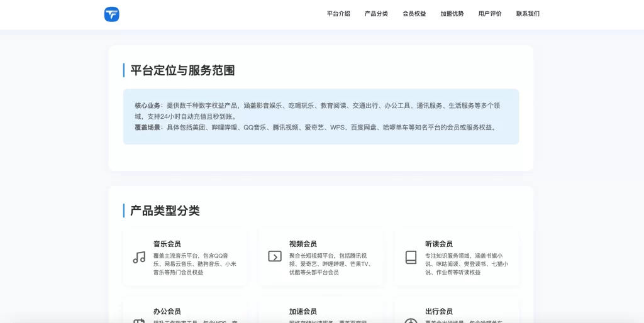Click 联系我们 in the navigation bar

click(528, 14)
